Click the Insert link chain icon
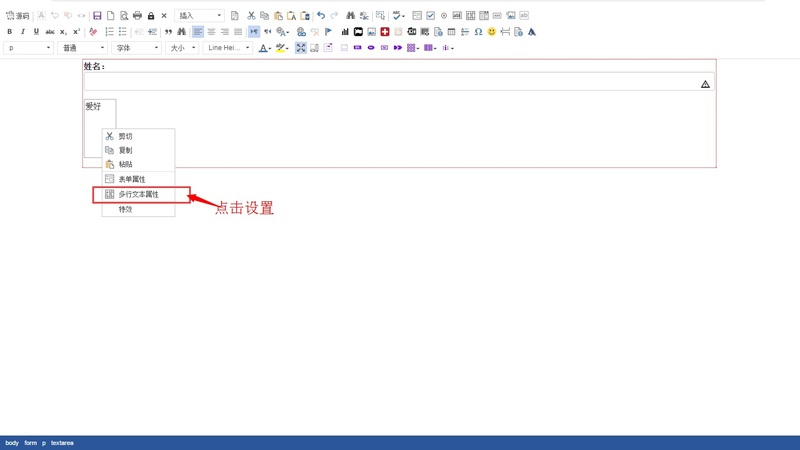The height and width of the screenshot is (450, 800). pos(301,32)
